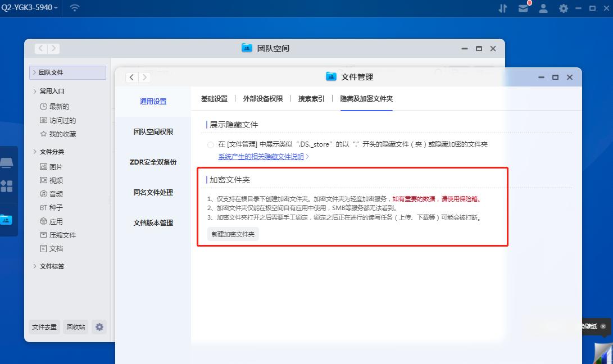The image size is (613, 364).
Task: Open system settings gear in top bar
Action: pos(563,8)
